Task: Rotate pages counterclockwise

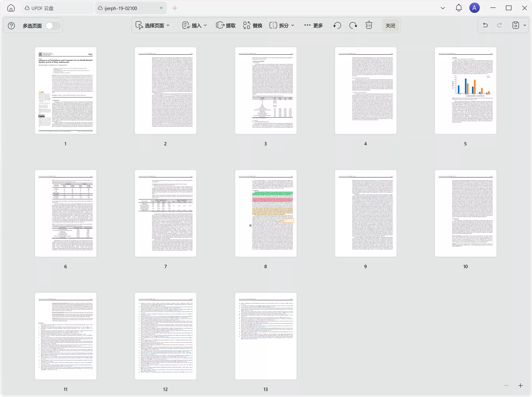Action: tap(337, 25)
